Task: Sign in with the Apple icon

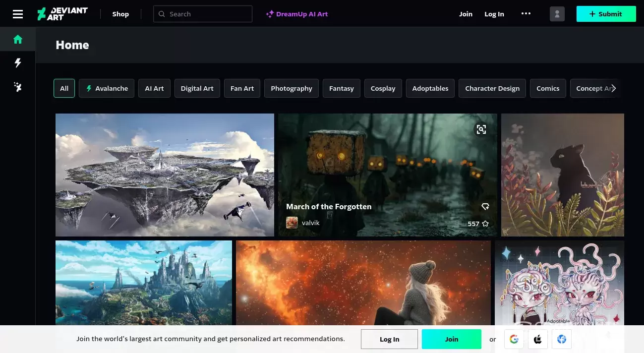Action: pos(537,339)
